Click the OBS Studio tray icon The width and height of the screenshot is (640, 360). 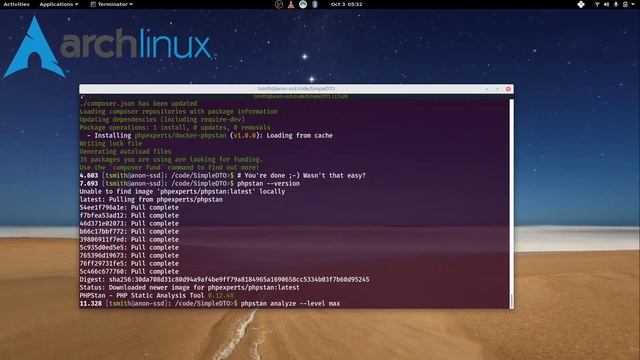(279, 4)
